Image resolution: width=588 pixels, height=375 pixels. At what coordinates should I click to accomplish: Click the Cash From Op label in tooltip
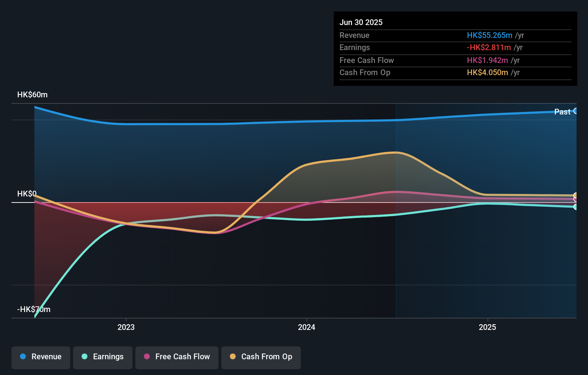365,72
